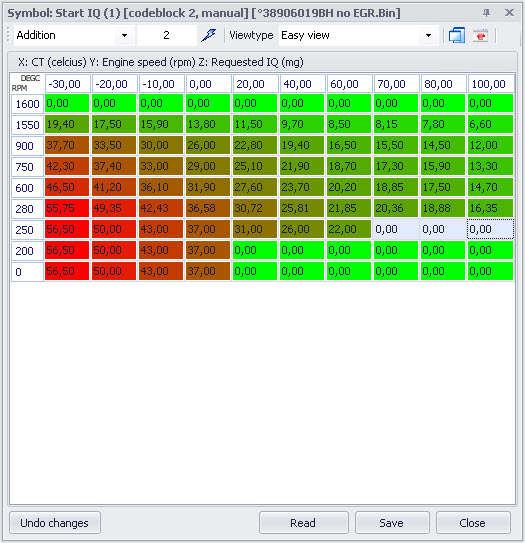
Task: Expand the Easy view viewtype dropdown
Action: click(x=428, y=35)
